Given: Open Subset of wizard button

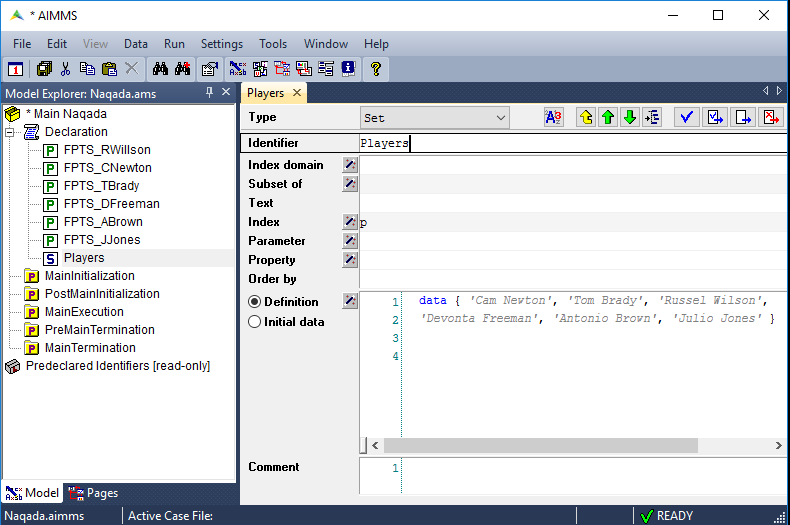Looking at the screenshot, I should coord(350,184).
